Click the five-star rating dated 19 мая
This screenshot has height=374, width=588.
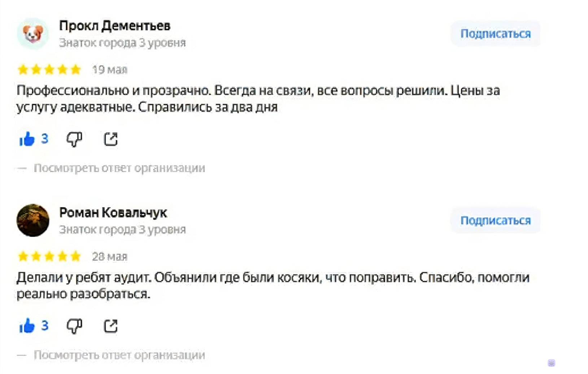point(49,69)
